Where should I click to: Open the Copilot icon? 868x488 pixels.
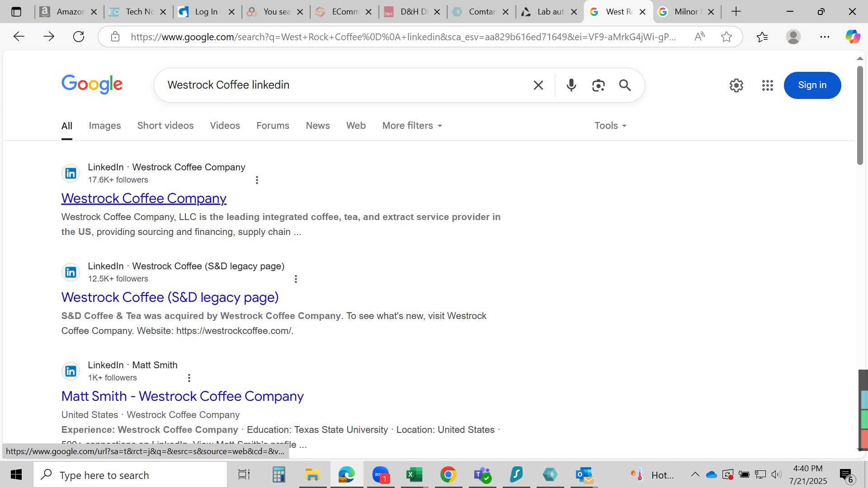click(853, 37)
